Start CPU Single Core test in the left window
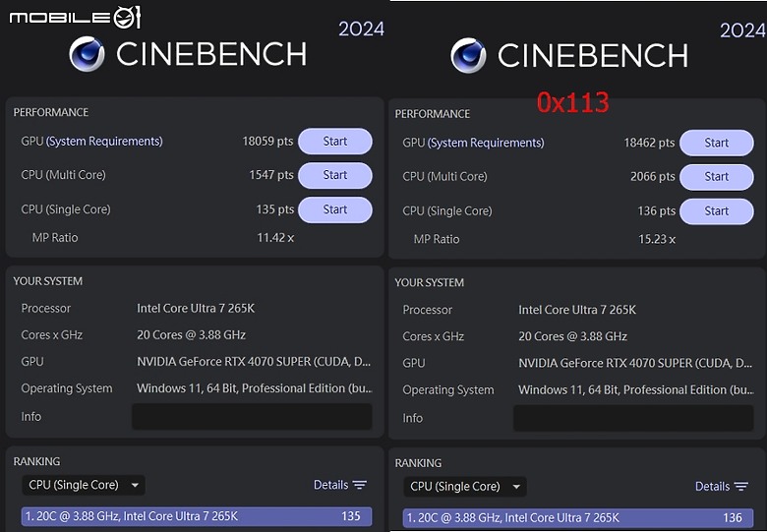 (x=335, y=209)
